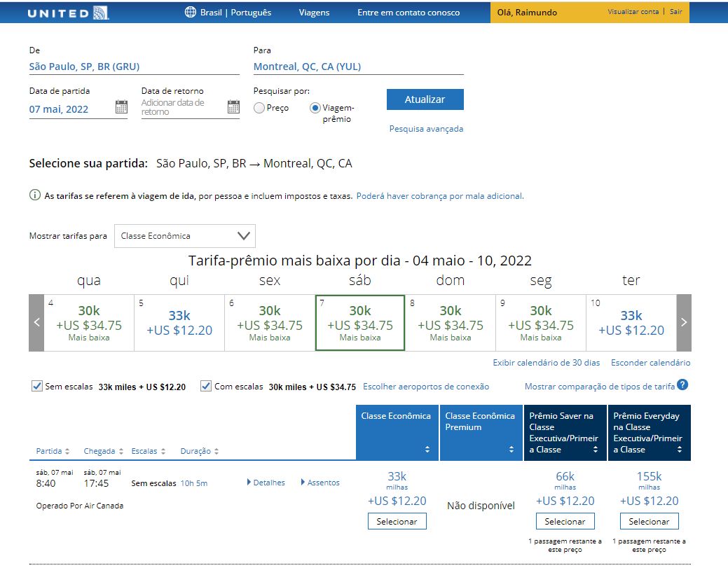
Task: Click the Data de partida field
Action: [71, 109]
